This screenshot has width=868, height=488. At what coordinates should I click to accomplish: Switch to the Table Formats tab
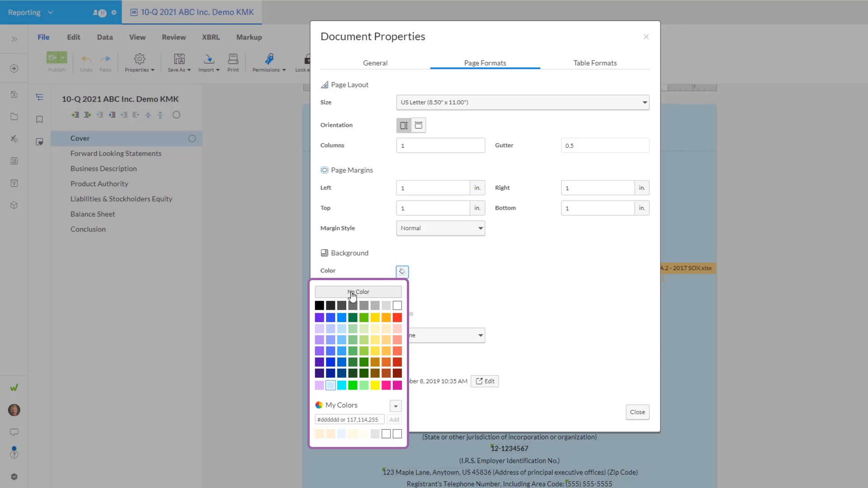[594, 63]
